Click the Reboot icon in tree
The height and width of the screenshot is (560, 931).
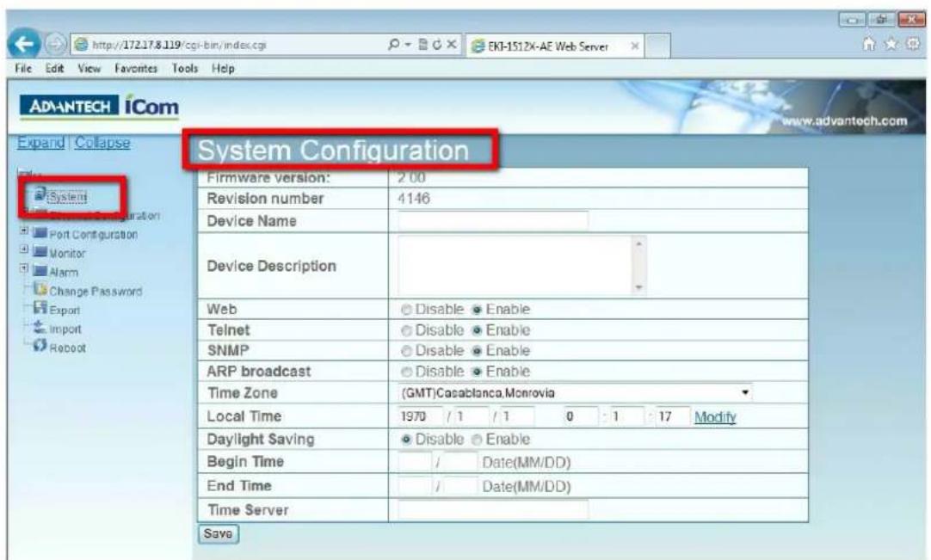[x=40, y=345]
